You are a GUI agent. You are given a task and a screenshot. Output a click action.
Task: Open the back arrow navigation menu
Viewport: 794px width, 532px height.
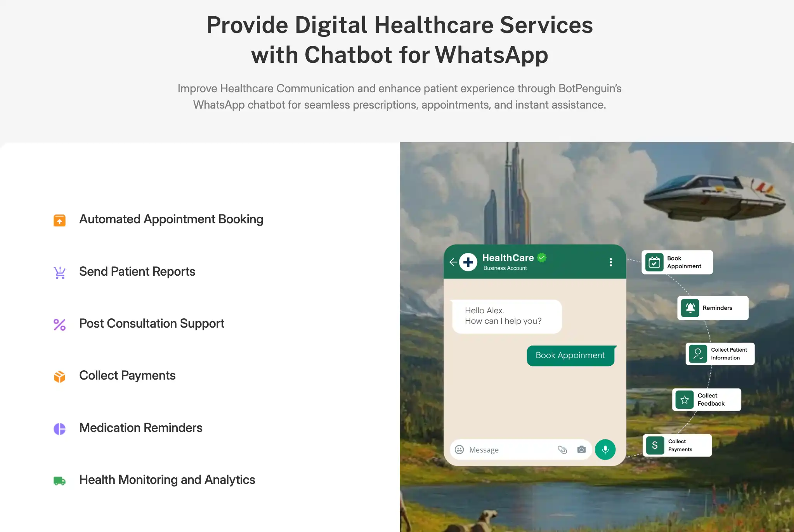(453, 263)
